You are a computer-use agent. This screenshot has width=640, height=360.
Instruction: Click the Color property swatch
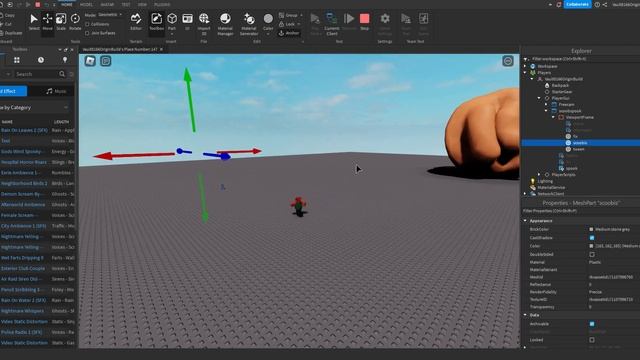pyautogui.click(x=591, y=246)
